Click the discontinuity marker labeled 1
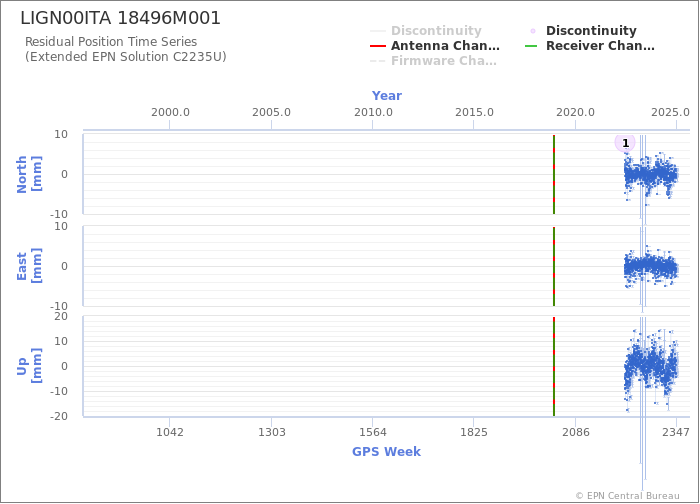 pos(625,143)
